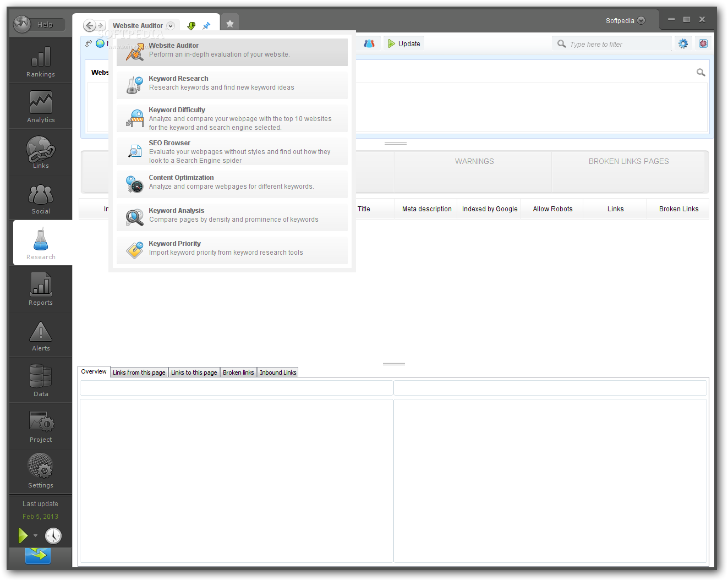
Task: Open the Reports sidebar module
Action: pyautogui.click(x=41, y=289)
